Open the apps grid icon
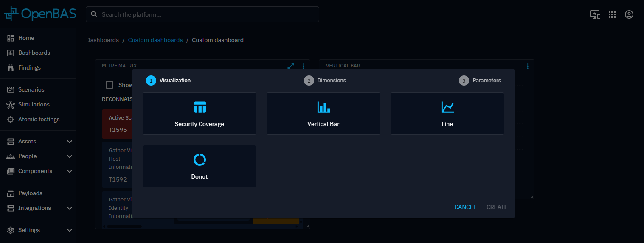The image size is (644, 243). click(612, 14)
